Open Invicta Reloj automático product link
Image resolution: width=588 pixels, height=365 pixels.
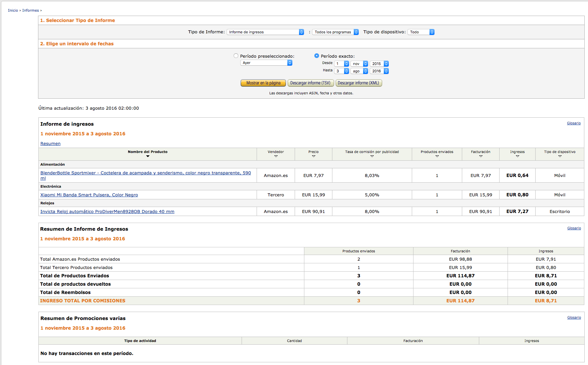(107, 212)
